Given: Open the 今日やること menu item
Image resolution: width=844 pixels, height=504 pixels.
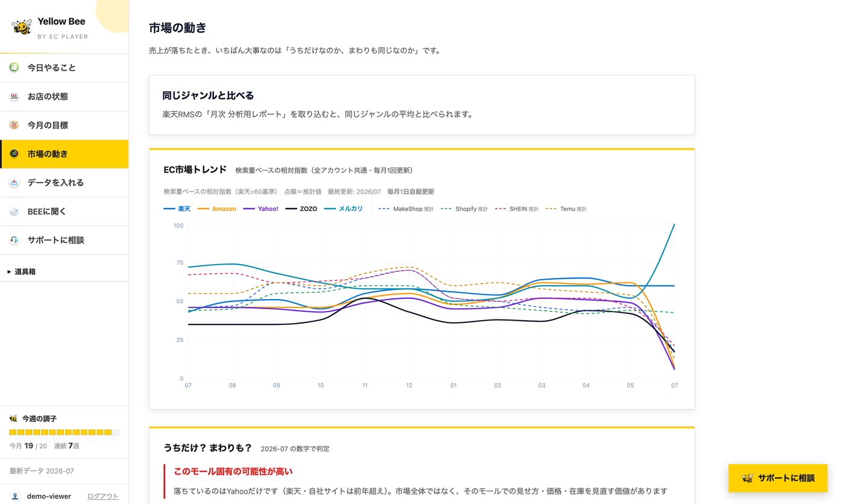Looking at the screenshot, I should coord(64,68).
